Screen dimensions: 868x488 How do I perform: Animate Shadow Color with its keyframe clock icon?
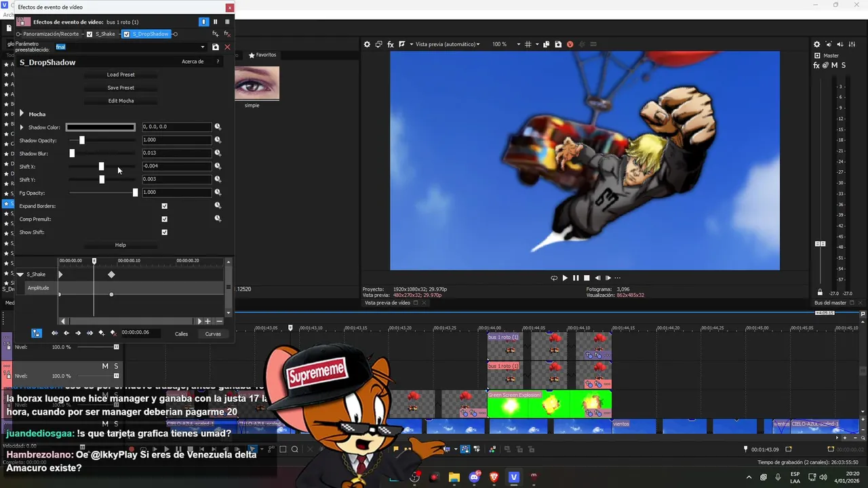pyautogui.click(x=218, y=127)
